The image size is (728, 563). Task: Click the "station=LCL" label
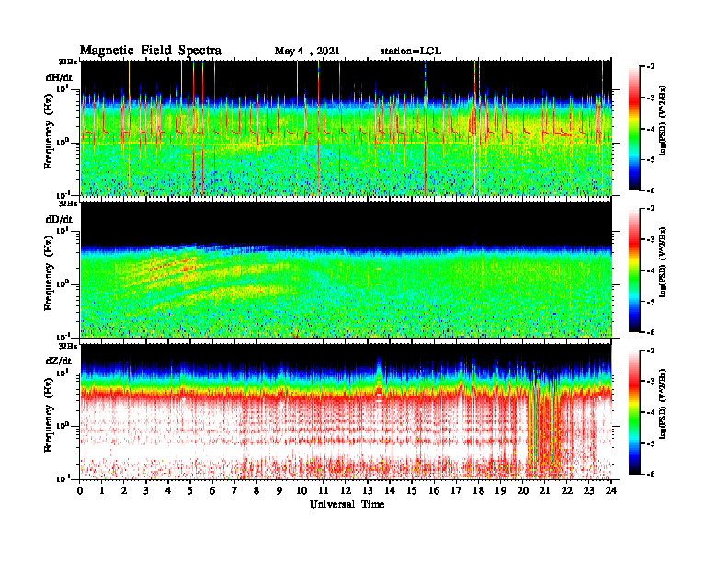(410, 52)
